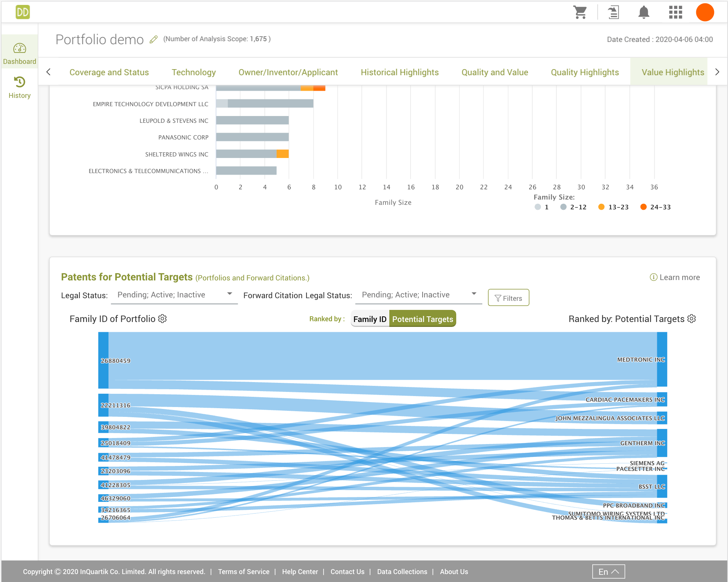This screenshot has width=728, height=582.
Task: Select BSST LLC target node
Action: pos(662,486)
